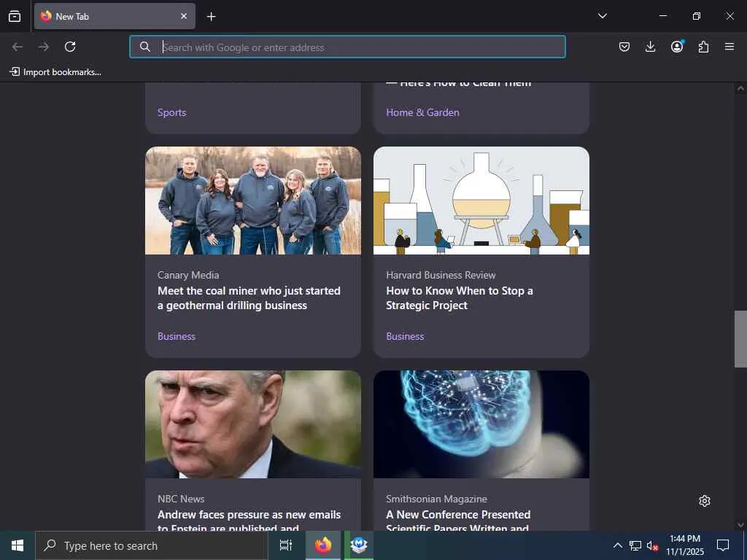Viewport: 747px width, 560px height.
Task: Click the Malwarebytes taskbar icon
Action: coord(359,545)
